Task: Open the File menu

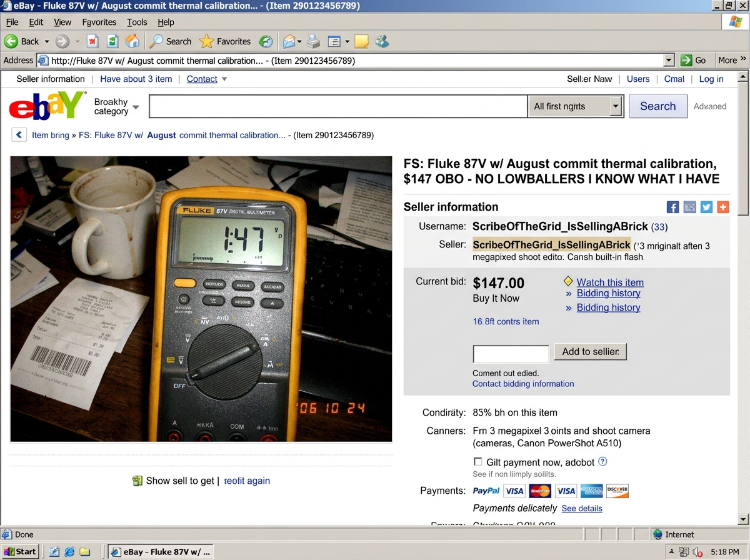Action: tap(12, 22)
